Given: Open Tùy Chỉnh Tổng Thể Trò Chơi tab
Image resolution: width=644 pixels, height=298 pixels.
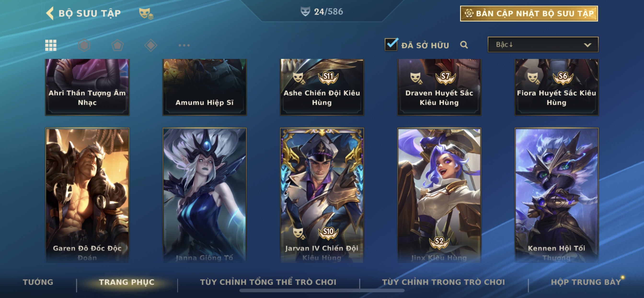Looking at the screenshot, I should point(268,282).
